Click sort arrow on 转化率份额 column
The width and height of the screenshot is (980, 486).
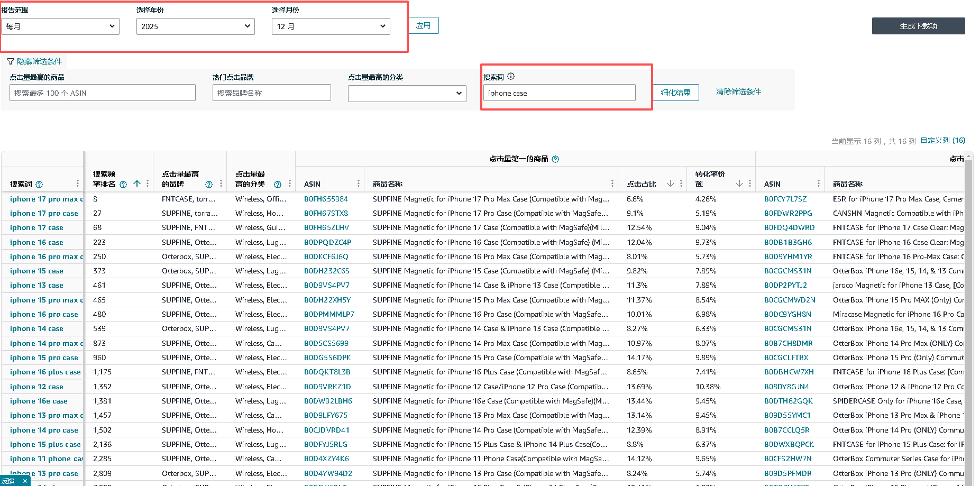click(x=739, y=184)
